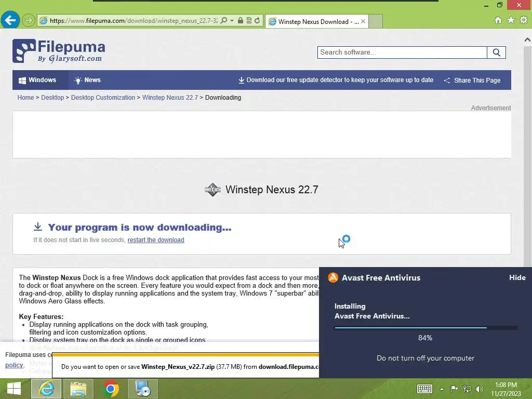The image size is (532, 399).
Task: Open Desktop Customization breadcrumb link
Action: (103, 98)
